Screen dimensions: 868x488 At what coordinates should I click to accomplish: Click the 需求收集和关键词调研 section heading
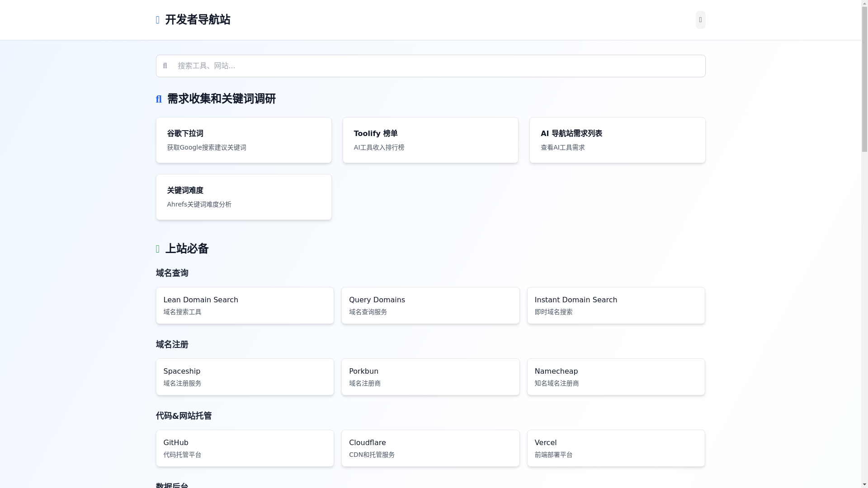point(222,99)
